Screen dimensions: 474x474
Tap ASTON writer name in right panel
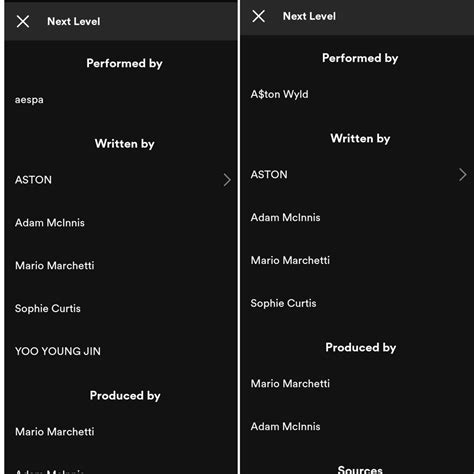pyautogui.click(x=269, y=175)
